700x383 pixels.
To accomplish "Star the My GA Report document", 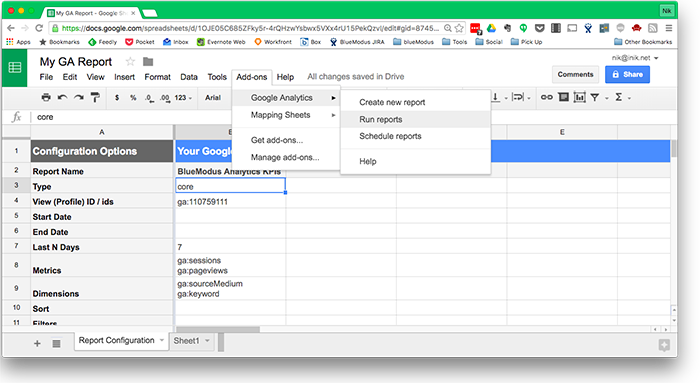I will 130,61.
